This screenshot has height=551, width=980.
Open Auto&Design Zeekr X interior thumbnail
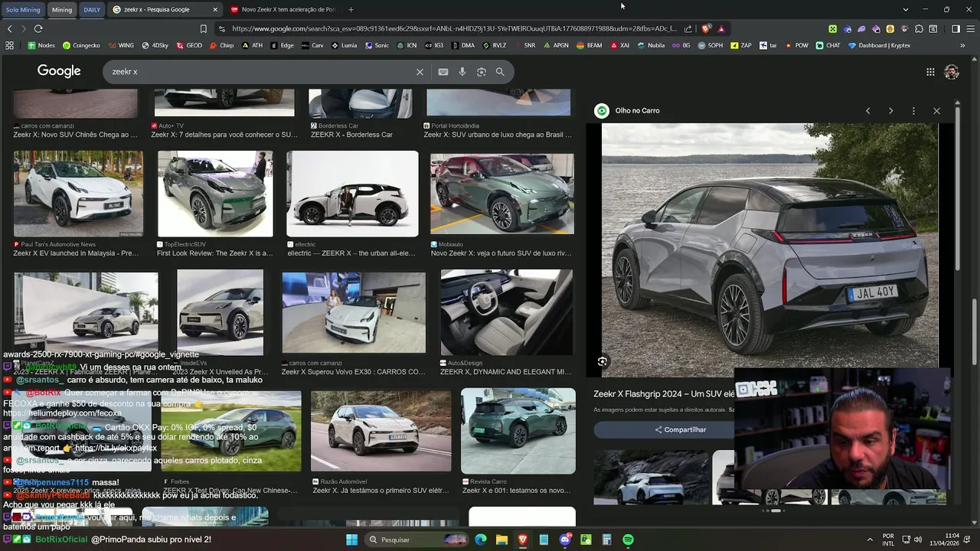click(506, 312)
